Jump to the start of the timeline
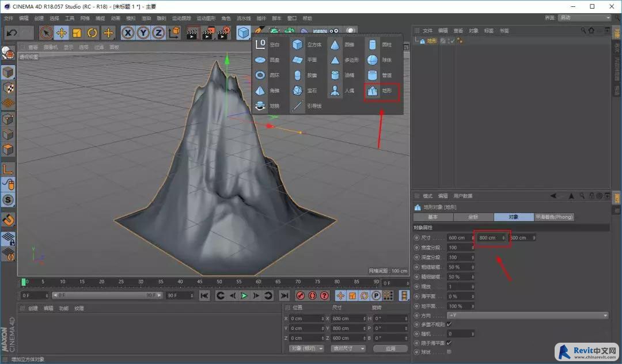The height and width of the screenshot is (364, 622). 204,295
